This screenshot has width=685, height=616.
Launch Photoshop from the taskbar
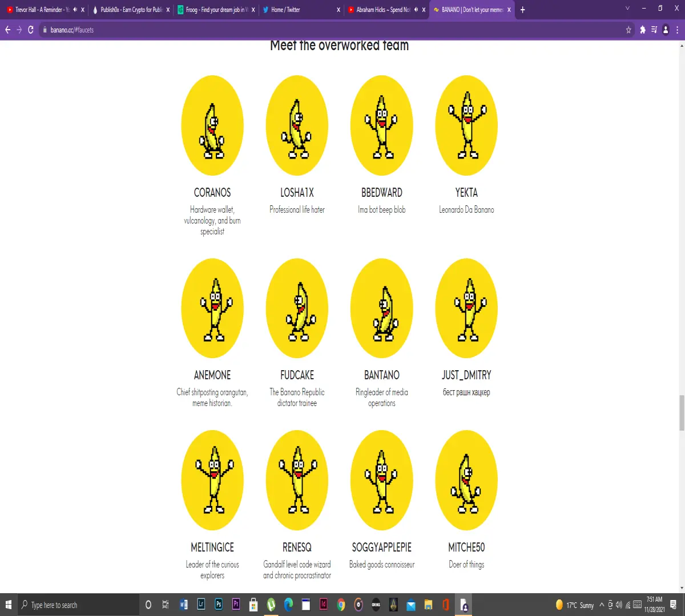(x=219, y=605)
